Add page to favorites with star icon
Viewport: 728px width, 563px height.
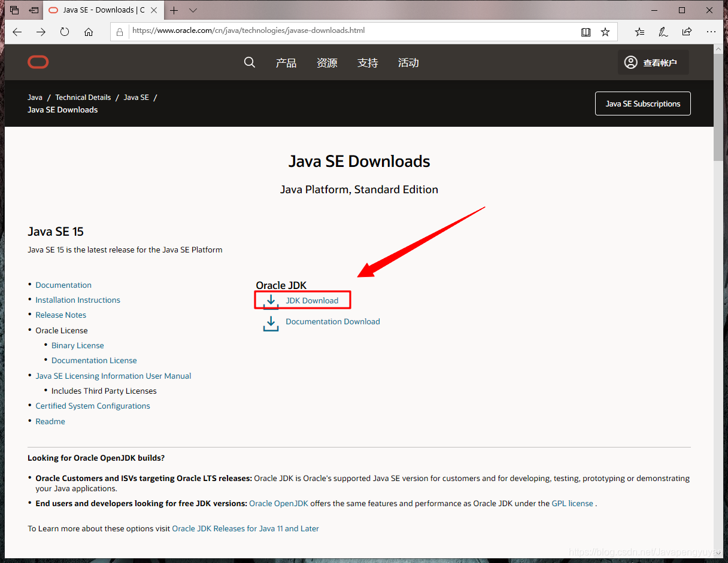(605, 32)
